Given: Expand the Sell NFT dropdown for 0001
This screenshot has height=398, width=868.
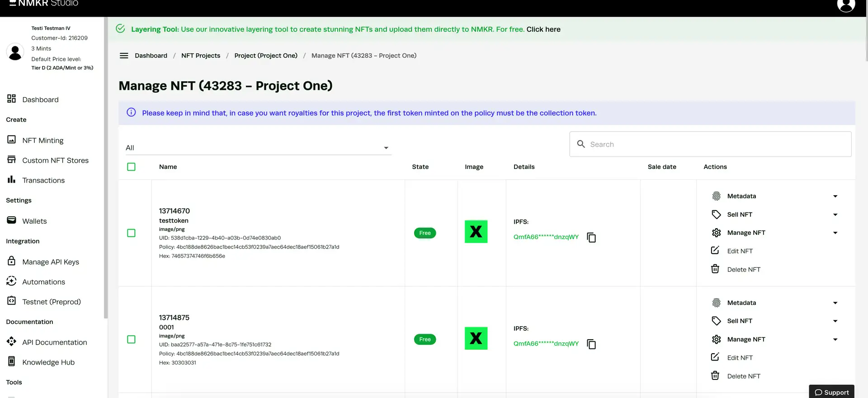Looking at the screenshot, I should pyautogui.click(x=835, y=321).
